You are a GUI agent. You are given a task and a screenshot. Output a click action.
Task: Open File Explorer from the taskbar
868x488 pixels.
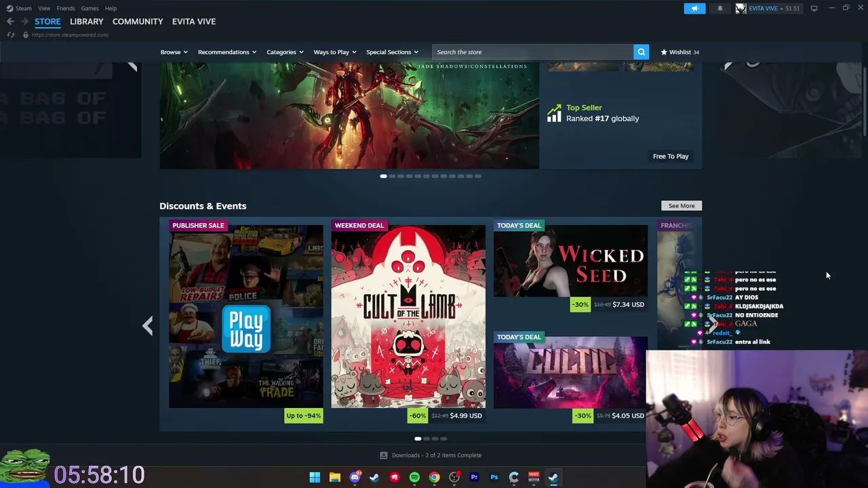click(x=334, y=477)
